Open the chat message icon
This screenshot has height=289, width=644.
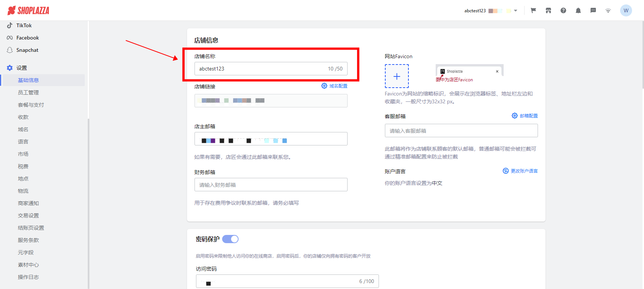pos(593,10)
